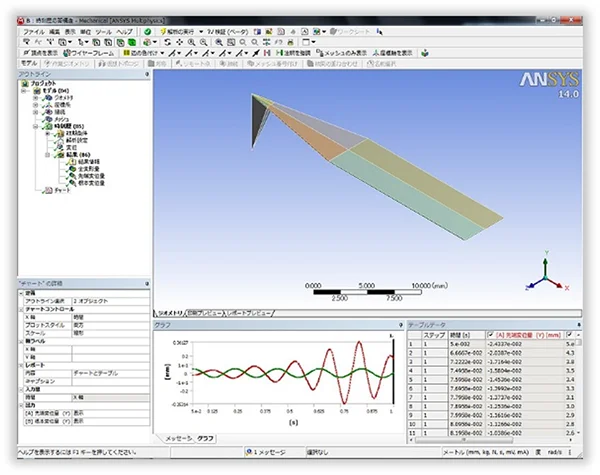Click the green checkmark toolbar icon

(x=147, y=32)
